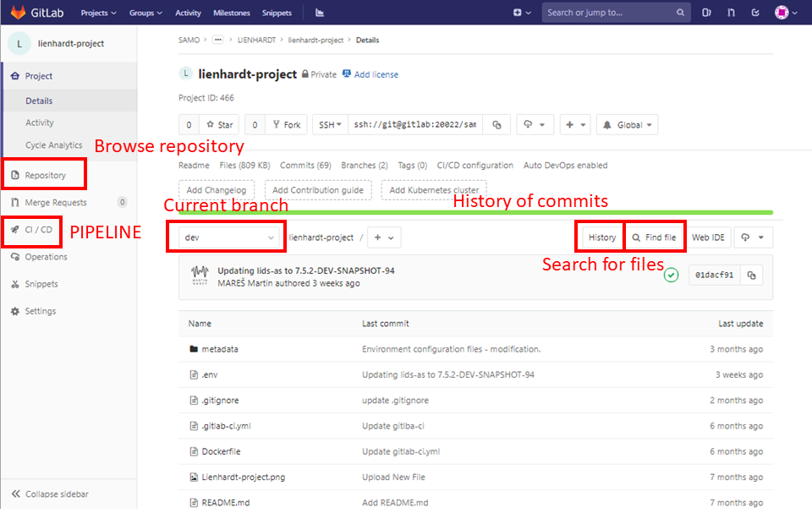The height and width of the screenshot is (513, 812).
Task: Collapse the sidebar
Action: pyautogui.click(x=50, y=494)
